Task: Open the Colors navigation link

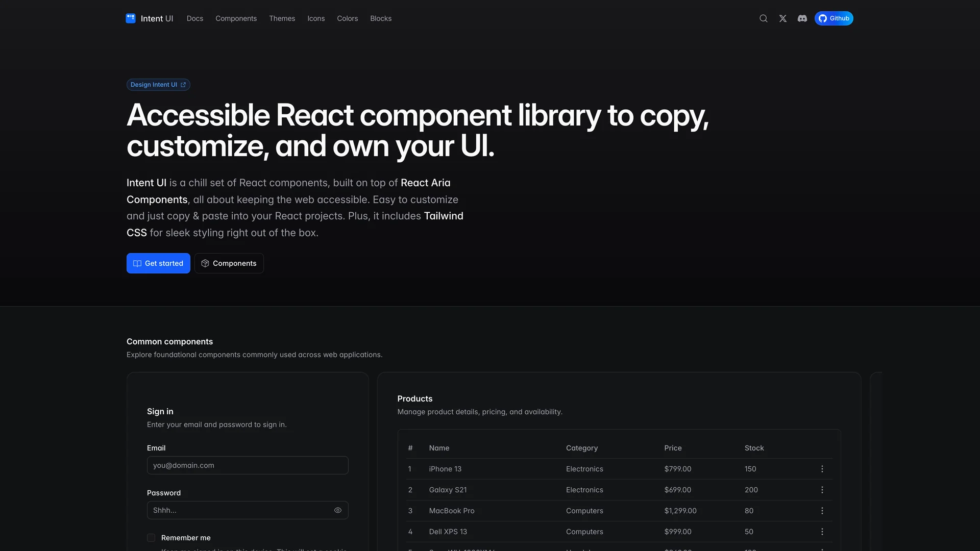Action: click(x=348, y=18)
